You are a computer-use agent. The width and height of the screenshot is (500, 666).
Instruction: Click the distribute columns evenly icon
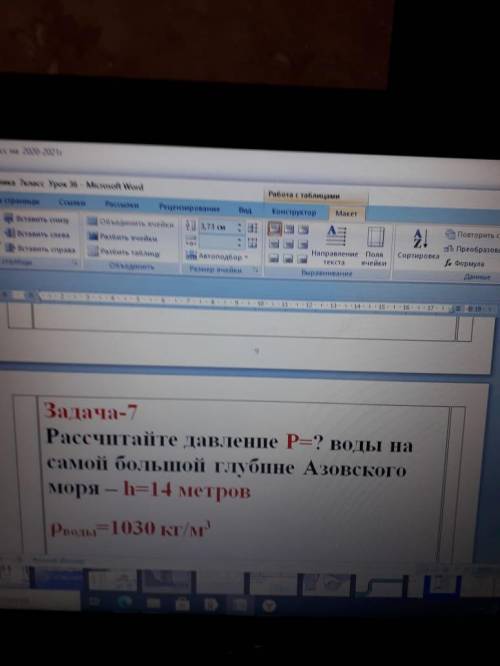point(253,243)
